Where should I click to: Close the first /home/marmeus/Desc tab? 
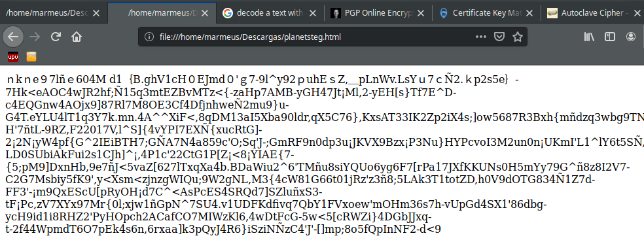[96, 13]
